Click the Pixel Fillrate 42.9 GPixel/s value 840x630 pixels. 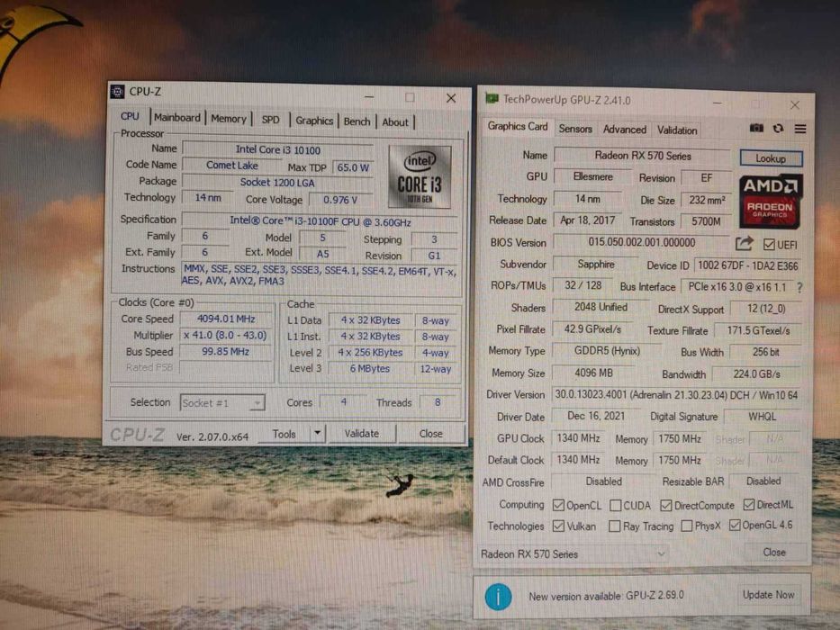coord(592,328)
